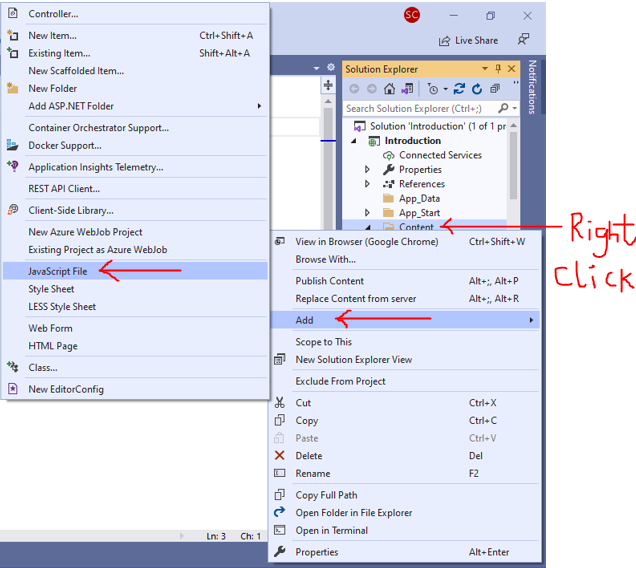The width and height of the screenshot is (636, 568).
Task: Select Web Form from the Add submenu
Action: tap(135, 328)
